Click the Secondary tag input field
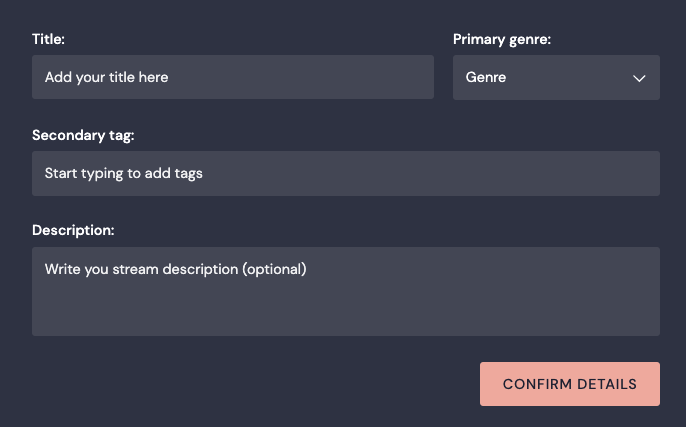The width and height of the screenshot is (686, 427). click(345, 173)
